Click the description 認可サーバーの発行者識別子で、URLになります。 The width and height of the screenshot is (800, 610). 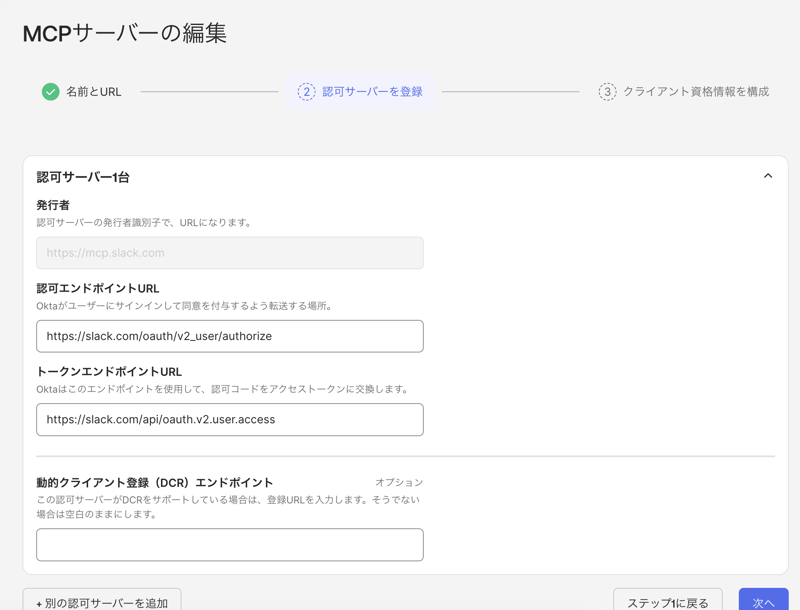(x=144, y=222)
